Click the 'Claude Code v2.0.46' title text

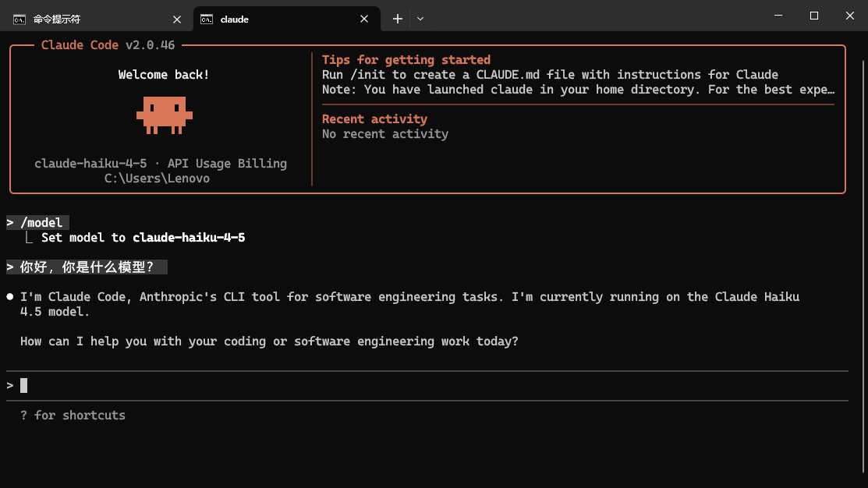108,45
